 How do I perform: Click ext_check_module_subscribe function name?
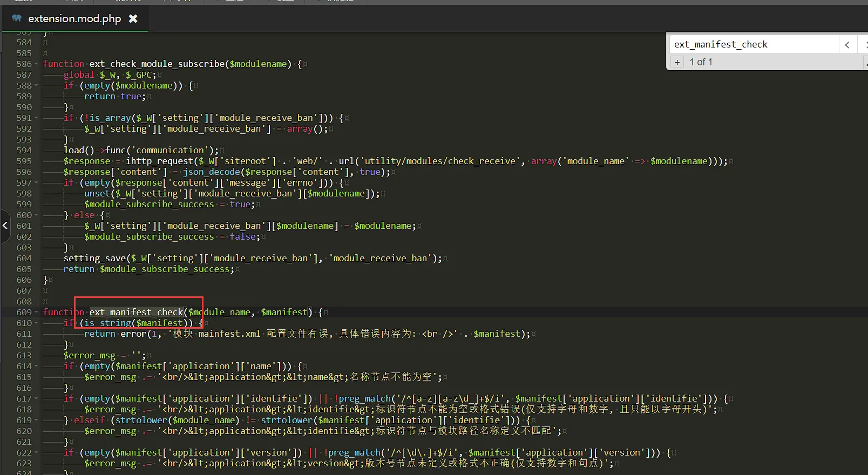157,64
